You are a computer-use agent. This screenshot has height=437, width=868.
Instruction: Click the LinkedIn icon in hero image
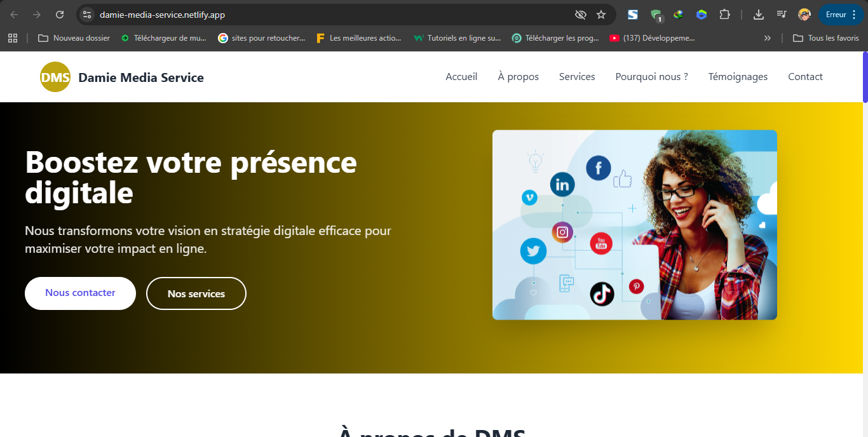pos(562,185)
